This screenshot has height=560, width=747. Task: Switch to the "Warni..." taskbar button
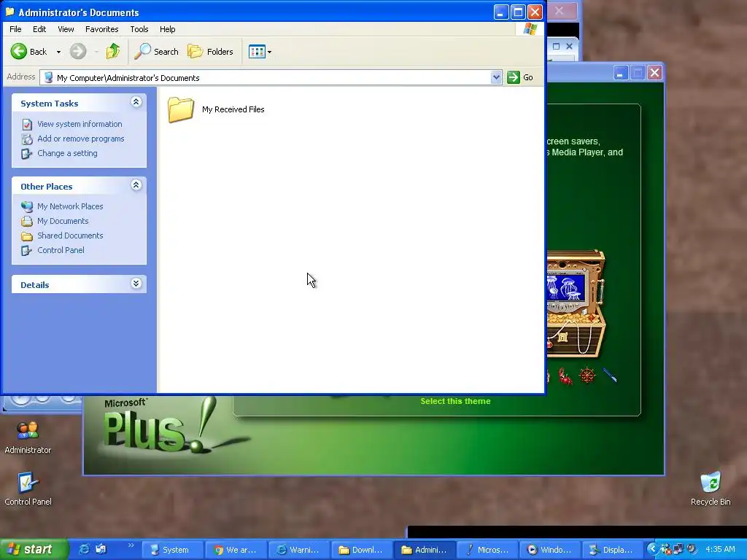coord(298,550)
